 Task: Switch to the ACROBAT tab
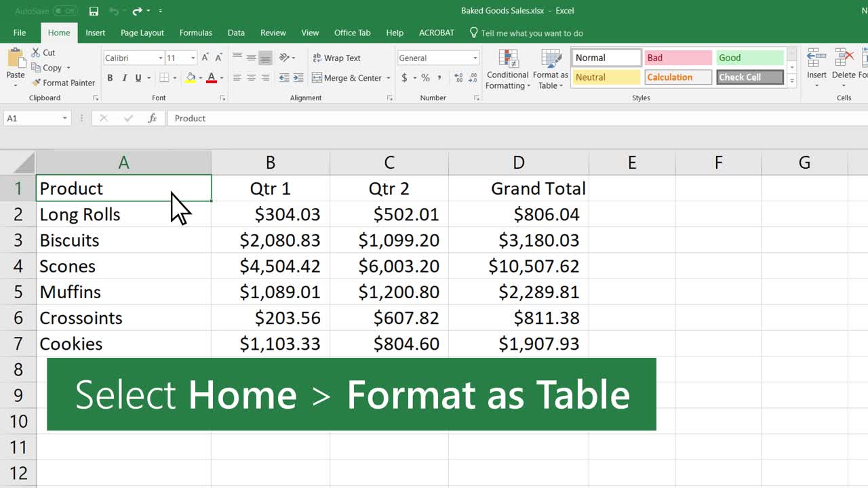coord(437,33)
